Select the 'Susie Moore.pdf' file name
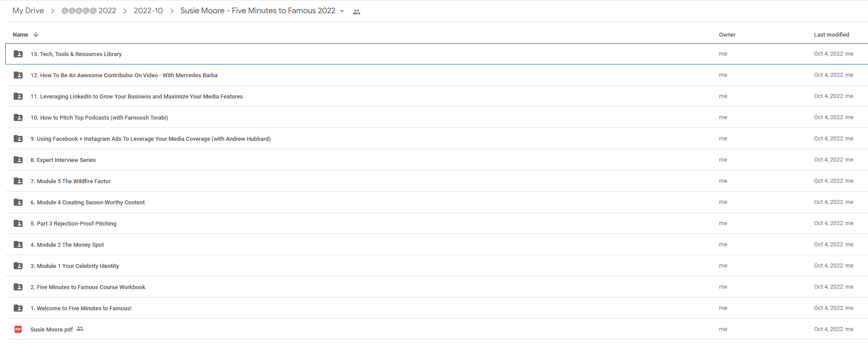 coord(52,330)
